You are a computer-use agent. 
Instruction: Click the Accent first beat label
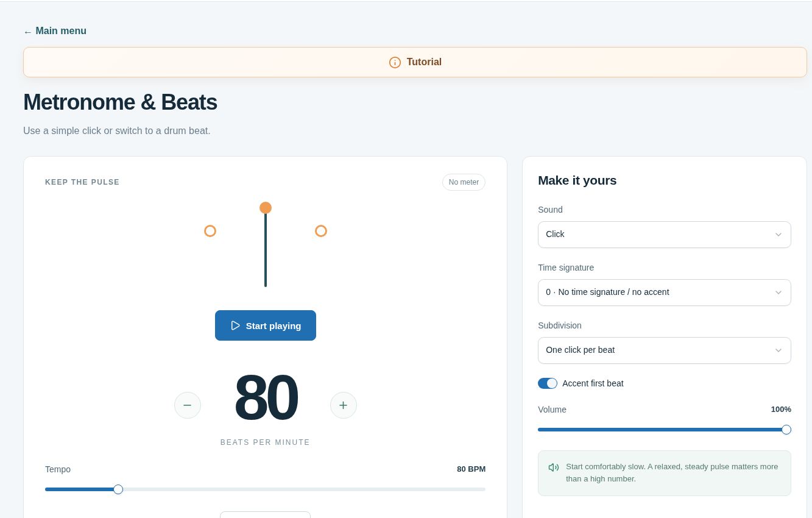coord(593,383)
